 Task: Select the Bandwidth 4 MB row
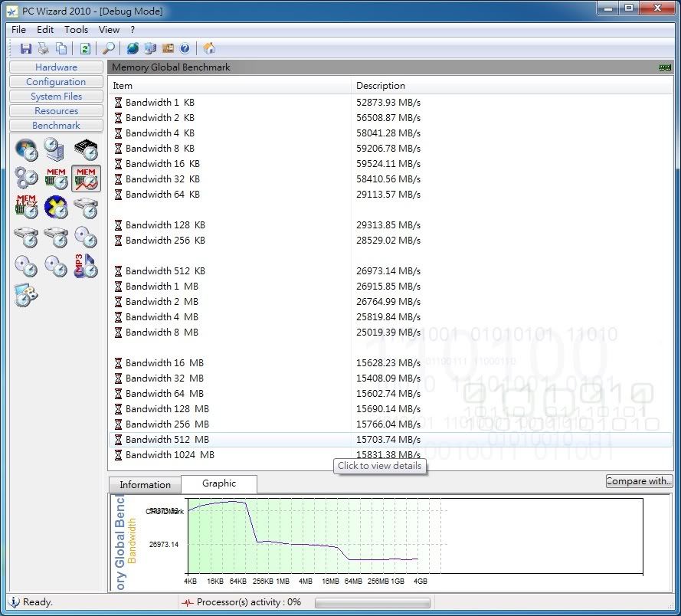tap(391, 316)
